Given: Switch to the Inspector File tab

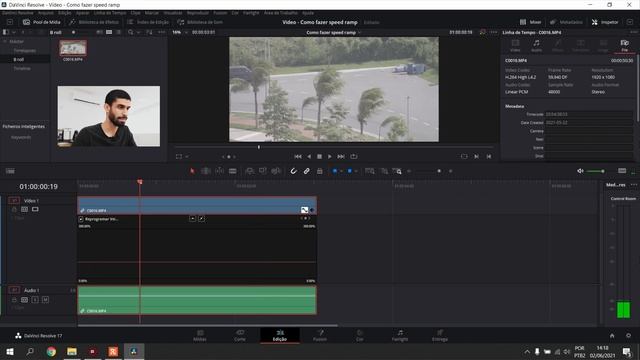Looking at the screenshot, I should (624, 45).
